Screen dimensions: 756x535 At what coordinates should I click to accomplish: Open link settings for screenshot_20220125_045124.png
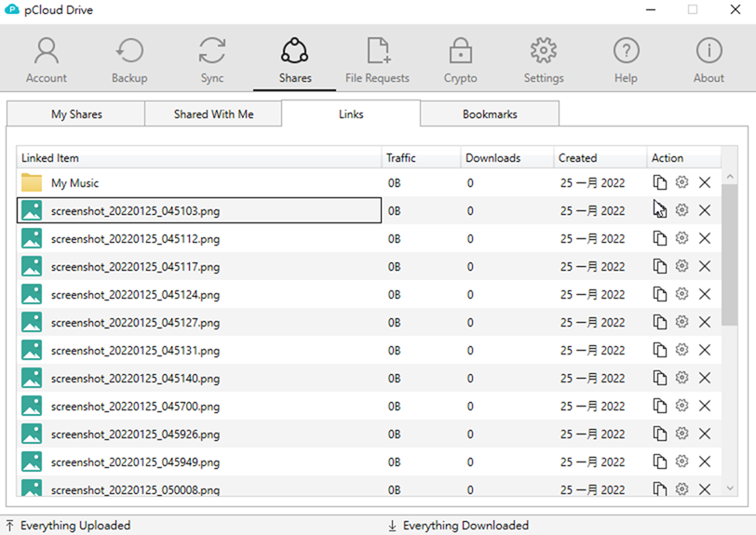[682, 295]
